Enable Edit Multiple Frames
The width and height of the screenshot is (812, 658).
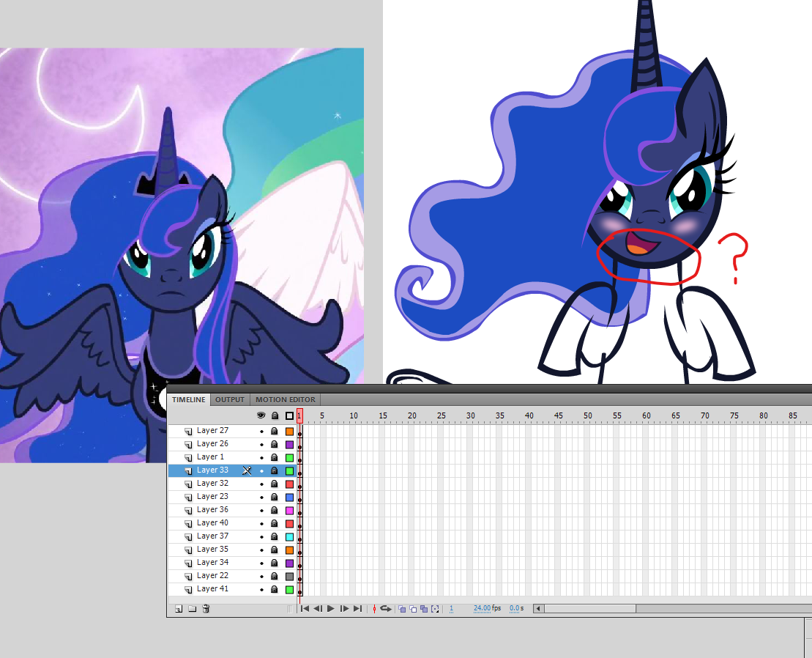click(424, 610)
